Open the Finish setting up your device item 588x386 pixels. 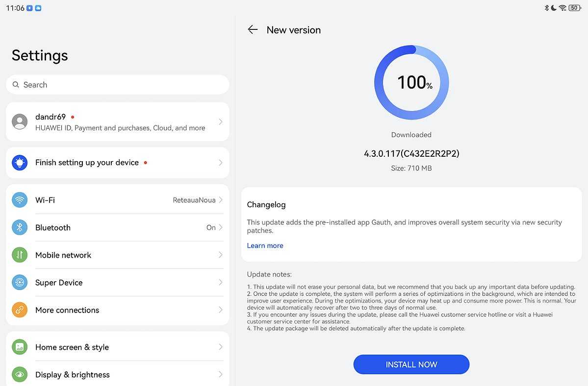pos(118,163)
